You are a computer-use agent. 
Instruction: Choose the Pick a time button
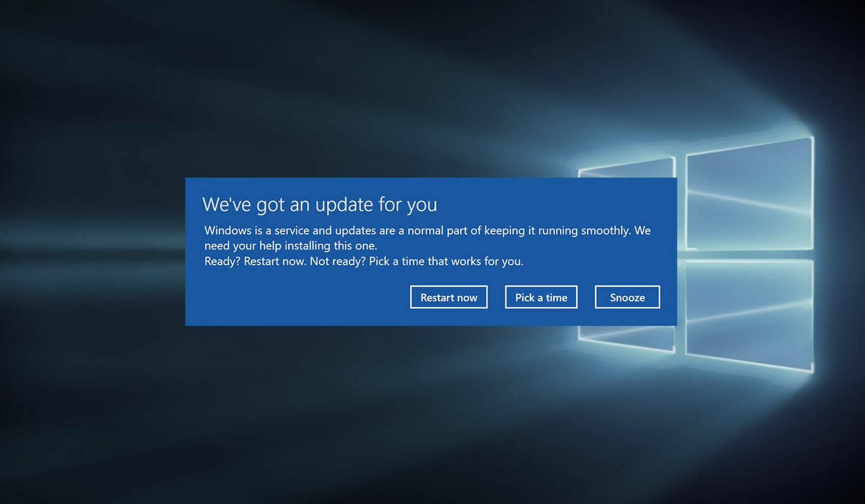(x=541, y=297)
